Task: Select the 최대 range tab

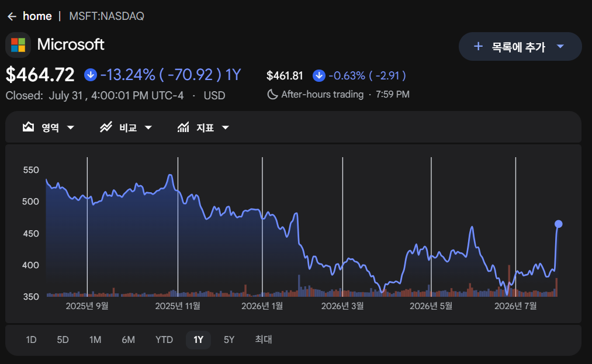Action: pos(264,340)
